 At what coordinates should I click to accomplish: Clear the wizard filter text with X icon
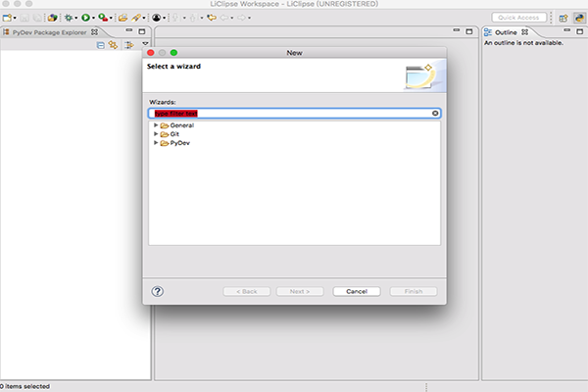tap(435, 113)
